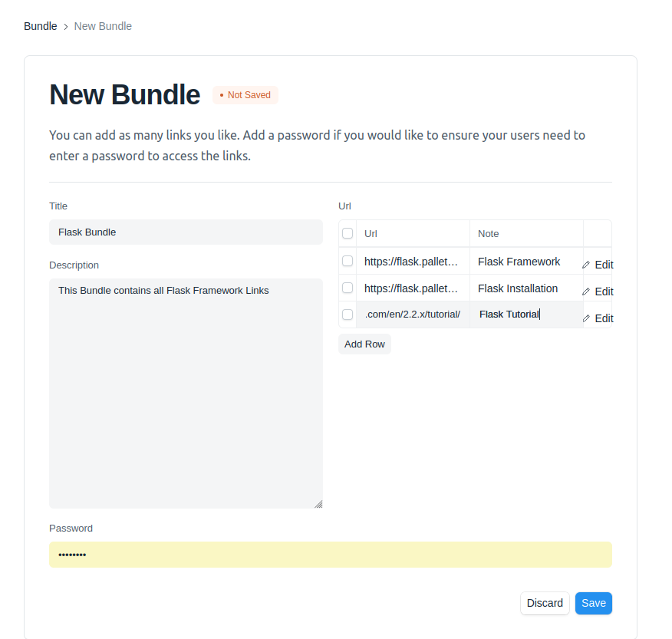Click into the Title field containing Flask Bundle
This screenshot has width=672, height=639.
pyautogui.click(x=186, y=232)
